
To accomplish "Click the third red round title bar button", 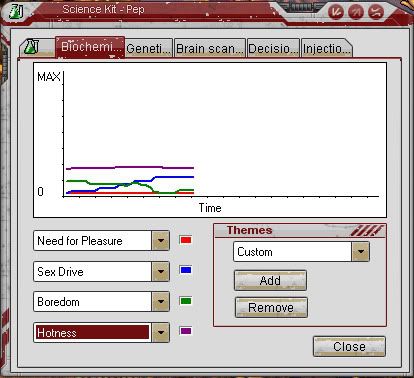I will (376, 13).
